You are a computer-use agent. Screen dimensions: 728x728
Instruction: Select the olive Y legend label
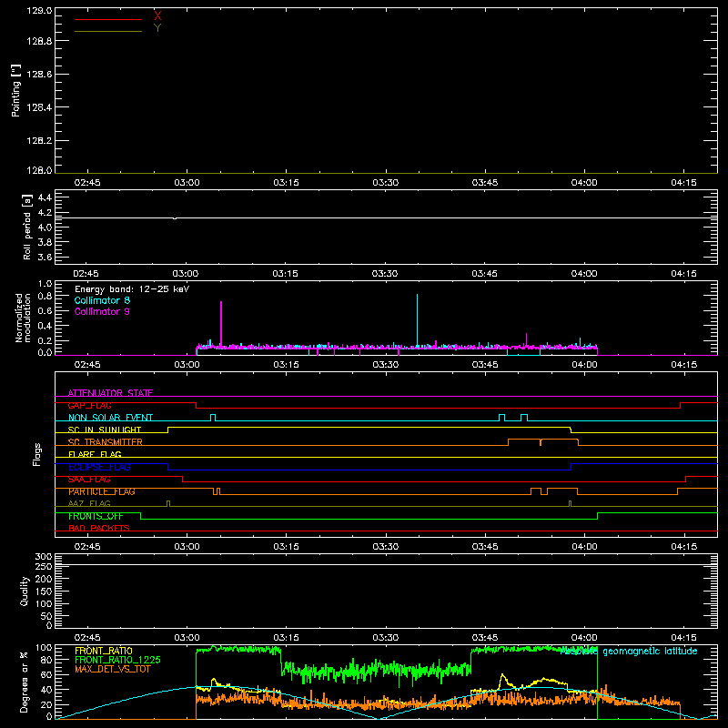pos(157,28)
